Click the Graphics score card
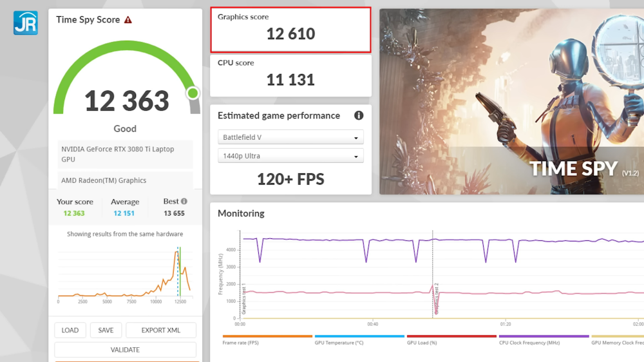Viewport: 644px width, 362px height. [291, 30]
